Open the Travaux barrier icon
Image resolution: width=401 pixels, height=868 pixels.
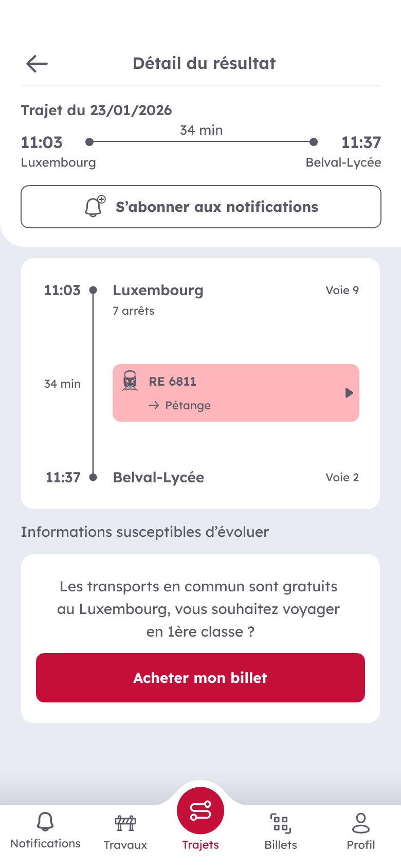click(x=125, y=823)
